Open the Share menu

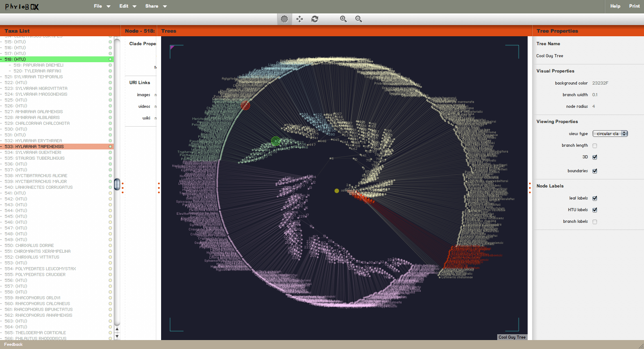(156, 6)
